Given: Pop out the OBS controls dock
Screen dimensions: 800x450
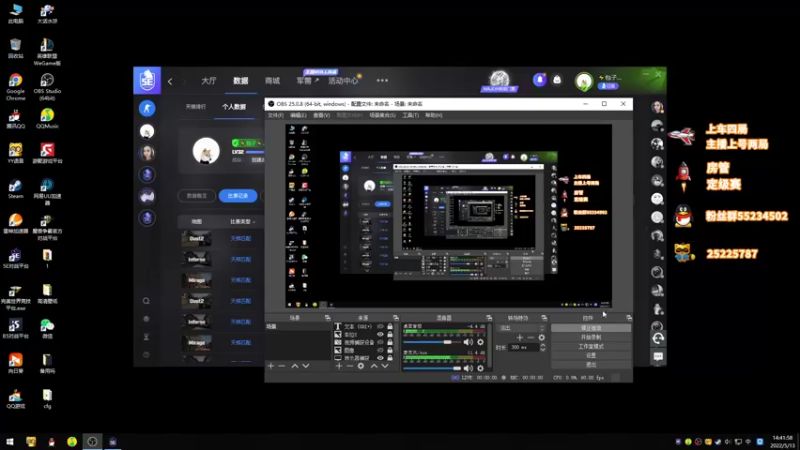Looking at the screenshot, I should pyautogui.click(x=629, y=318).
